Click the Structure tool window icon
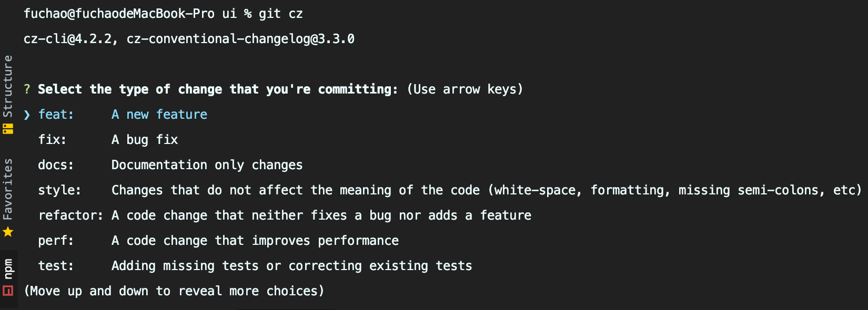The image size is (868, 310). [x=8, y=129]
